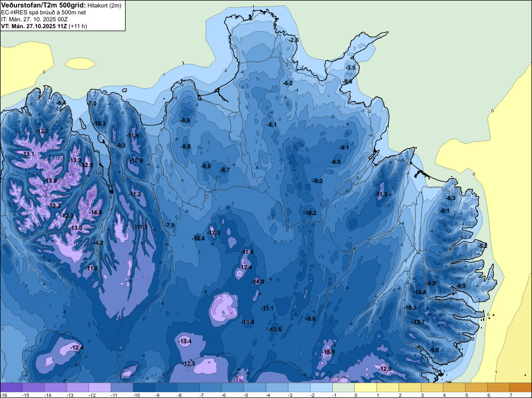Viewport: 532px width, 398px height.
Task: Click the -10.9 temperature value
Action: click(136, 161)
